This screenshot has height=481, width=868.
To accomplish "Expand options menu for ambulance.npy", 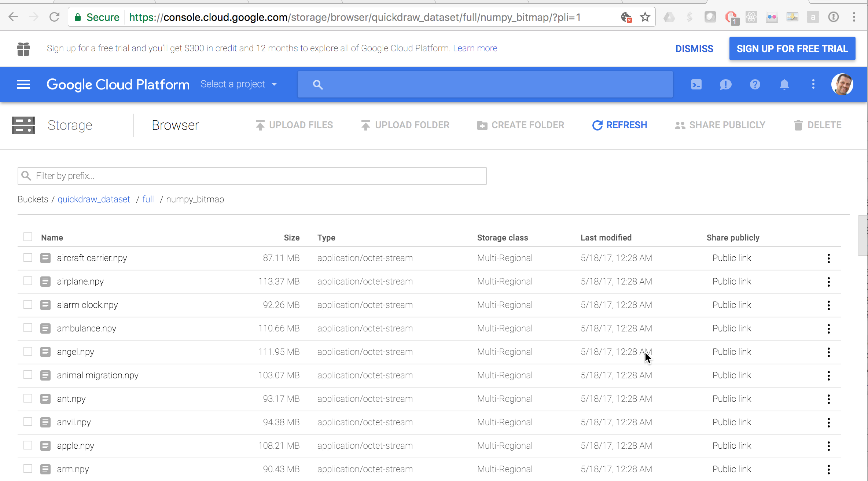I will pos(828,328).
